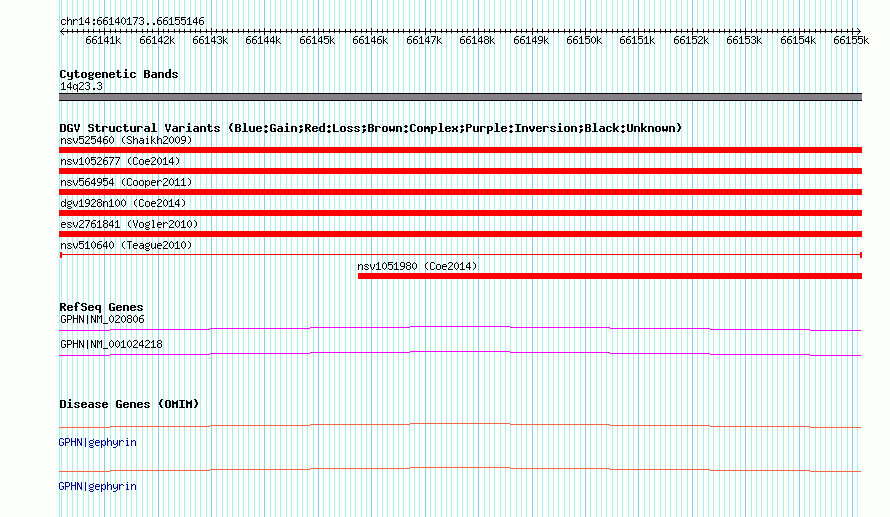Click the red bar under nsv564954

460,192
